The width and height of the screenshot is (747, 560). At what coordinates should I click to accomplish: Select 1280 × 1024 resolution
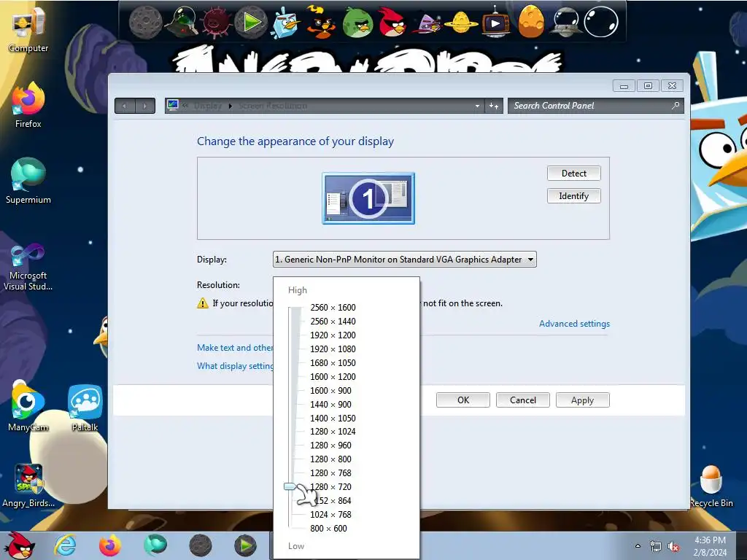[333, 432]
